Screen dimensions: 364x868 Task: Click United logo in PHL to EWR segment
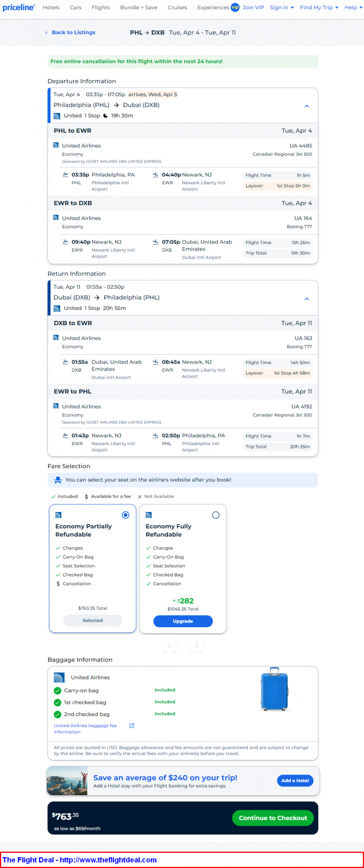(x=56, y=146)
